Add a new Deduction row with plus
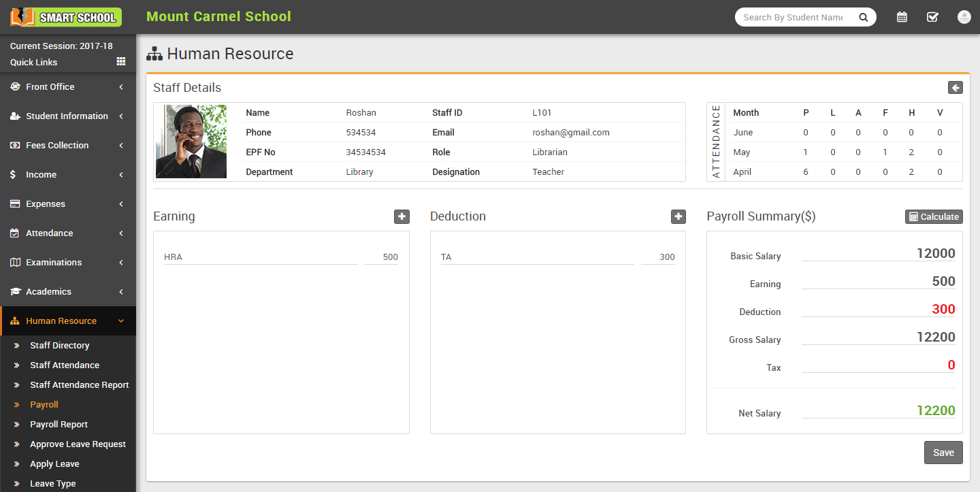Screen dimensions: 980x492 coord(679,216)
